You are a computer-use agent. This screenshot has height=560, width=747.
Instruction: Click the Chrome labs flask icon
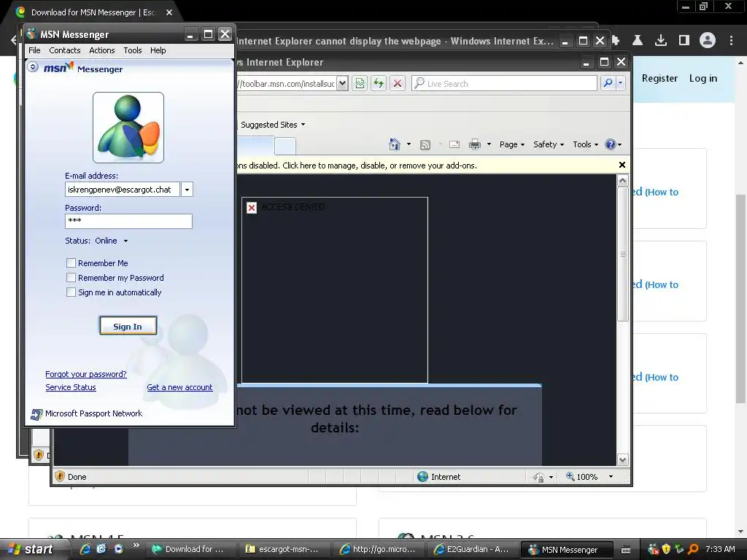click(x=638, y=41)
